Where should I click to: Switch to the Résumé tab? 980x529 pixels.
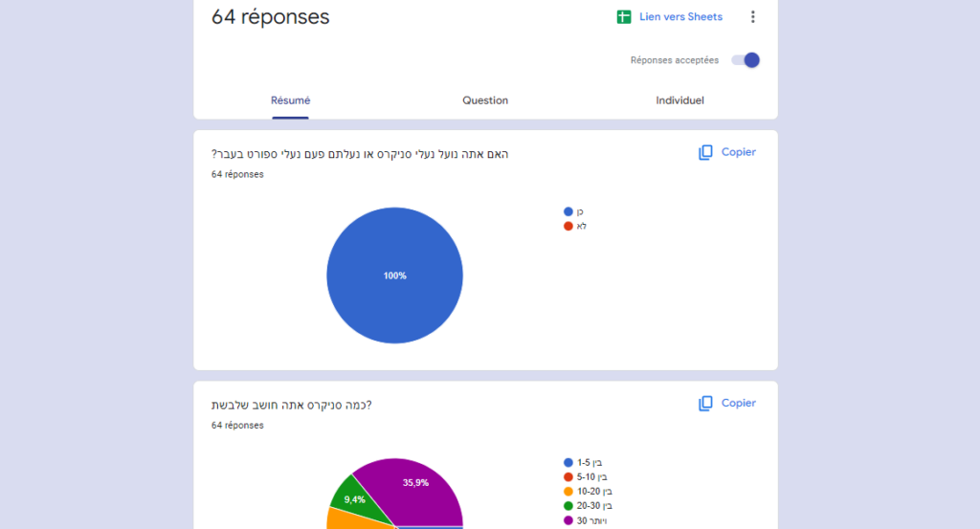pos(290,100)
